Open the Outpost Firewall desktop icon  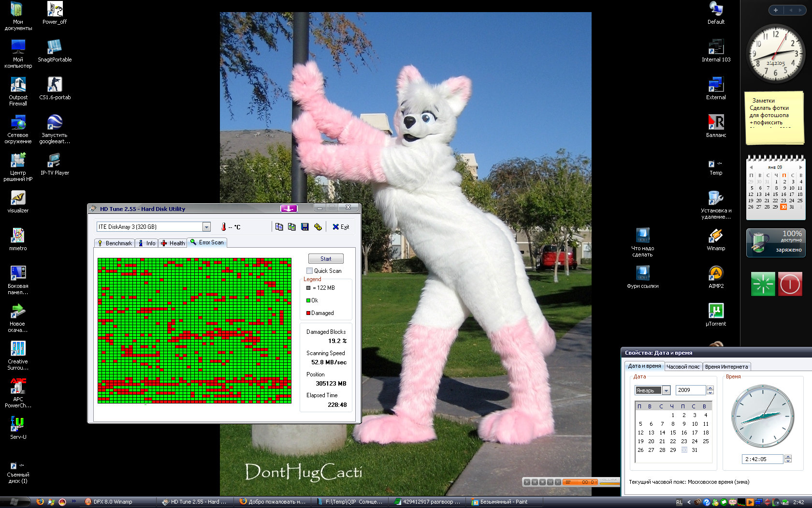18,91
